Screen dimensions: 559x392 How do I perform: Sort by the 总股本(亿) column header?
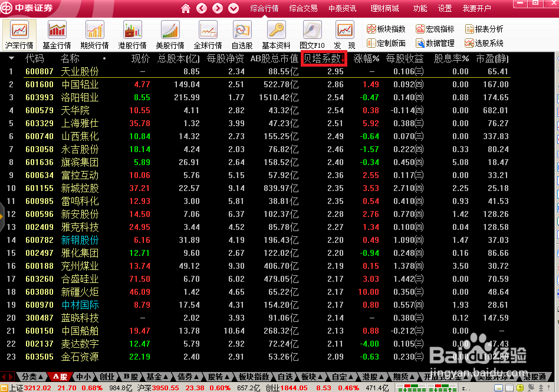pyautogui.click(x=179, y=58)
